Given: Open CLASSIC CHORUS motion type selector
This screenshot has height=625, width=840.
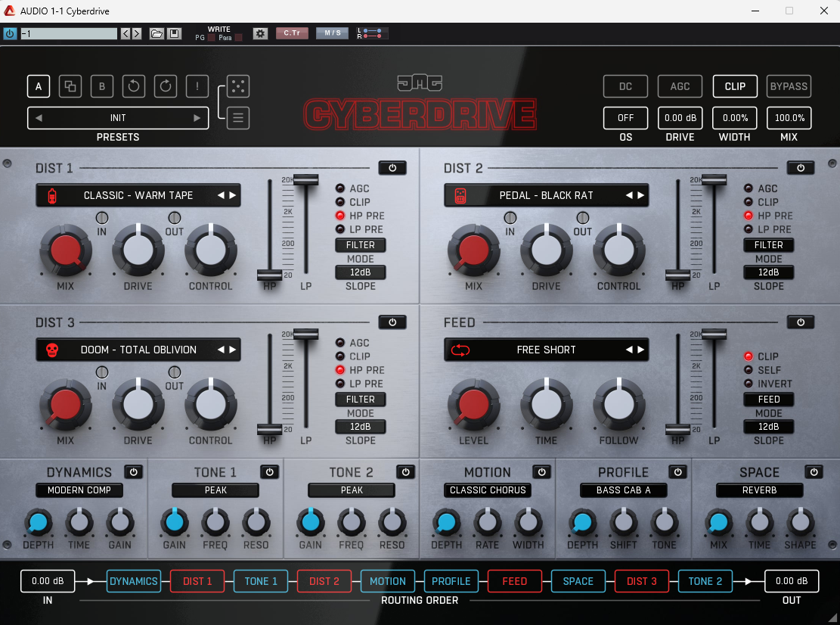Looking at the screenshot, I should (x=488, y=490).
